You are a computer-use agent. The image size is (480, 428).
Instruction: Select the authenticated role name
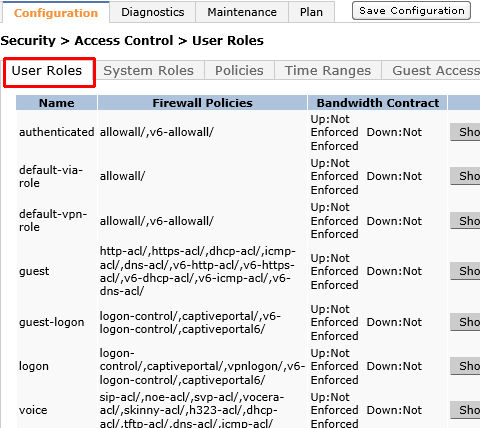coord(57,132)
